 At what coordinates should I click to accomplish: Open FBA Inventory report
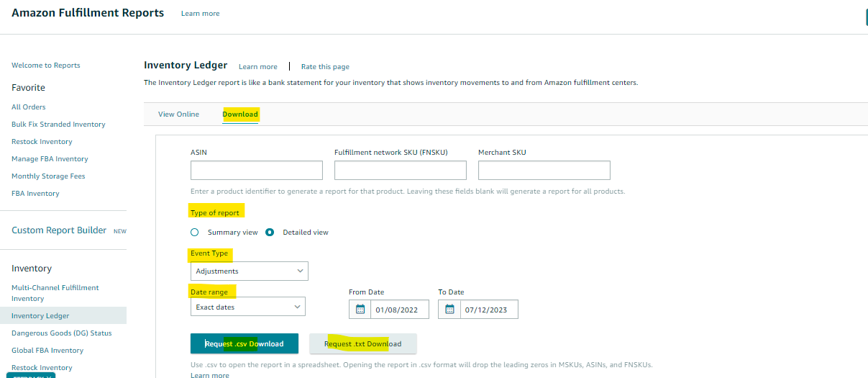(x=35, y=194)
